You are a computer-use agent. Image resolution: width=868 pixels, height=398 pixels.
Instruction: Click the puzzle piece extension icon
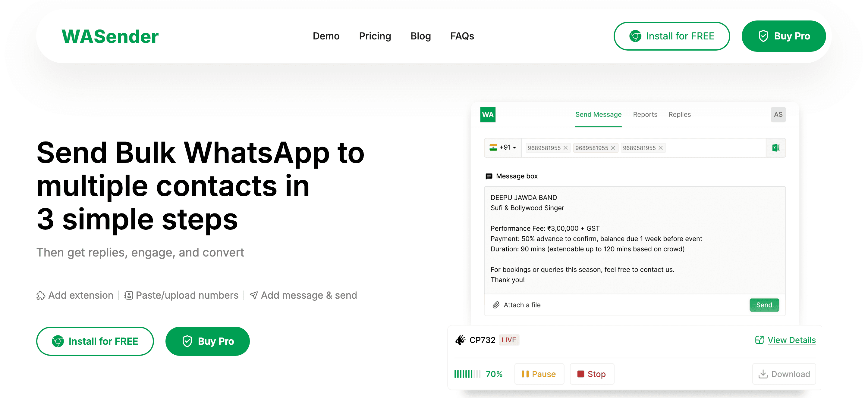[x=41, y=296]
